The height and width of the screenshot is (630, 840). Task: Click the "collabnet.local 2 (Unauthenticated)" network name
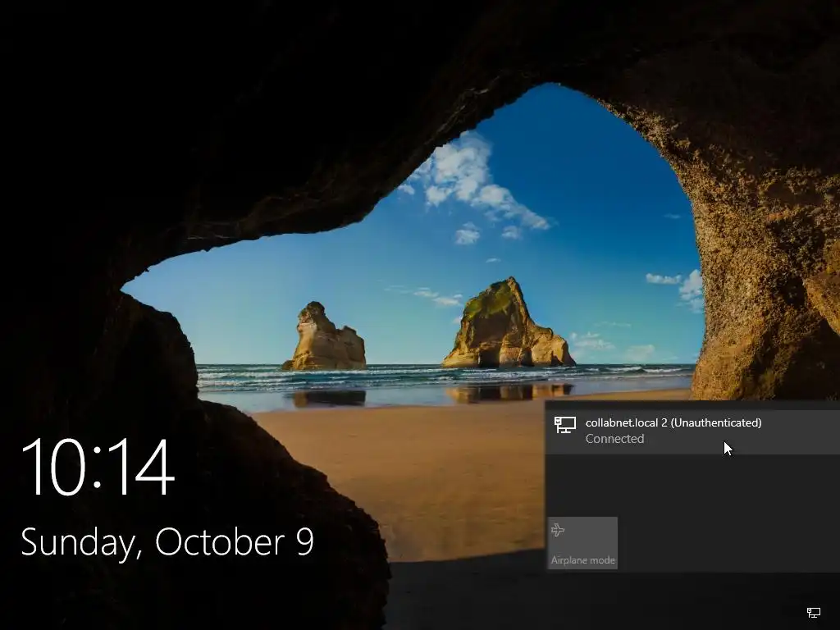[x=673, y=422]
